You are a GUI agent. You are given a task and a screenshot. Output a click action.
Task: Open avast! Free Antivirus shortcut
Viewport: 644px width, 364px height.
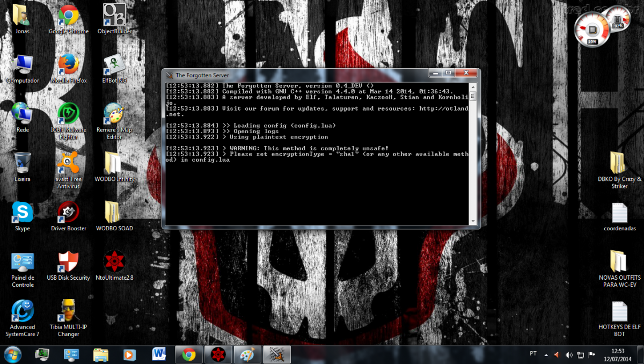click(69, 170)
